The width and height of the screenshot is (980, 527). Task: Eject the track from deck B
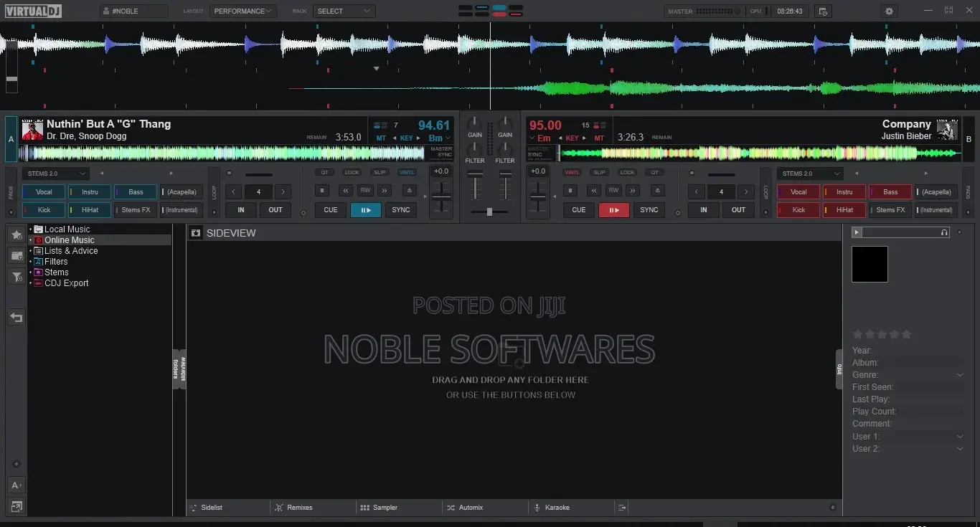click(x=656, y=191)
